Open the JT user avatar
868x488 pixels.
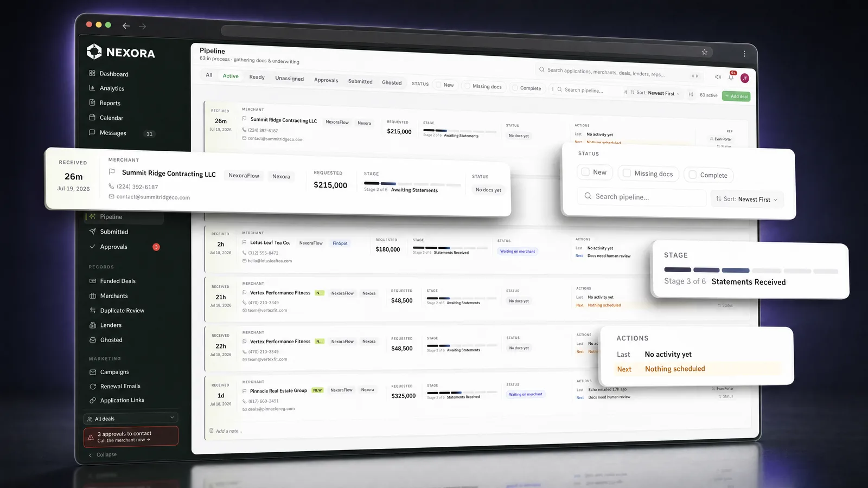[745, 78]
